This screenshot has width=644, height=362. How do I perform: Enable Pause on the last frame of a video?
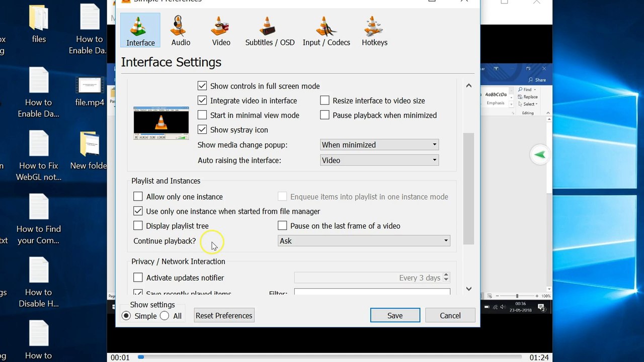(282, 226)
